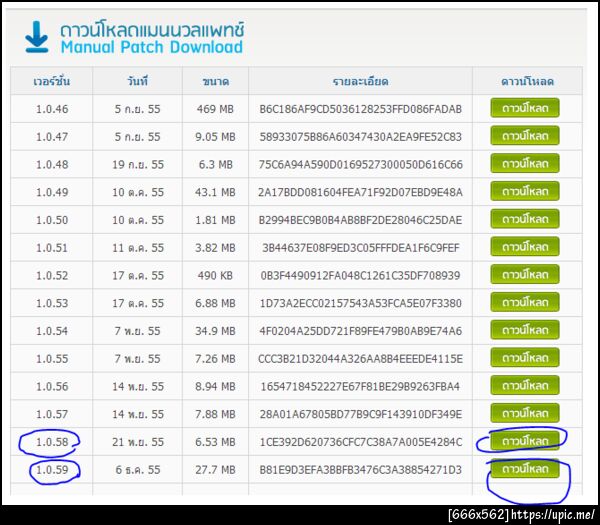Select version cell 1.0.49

click(x=52, y=192)
